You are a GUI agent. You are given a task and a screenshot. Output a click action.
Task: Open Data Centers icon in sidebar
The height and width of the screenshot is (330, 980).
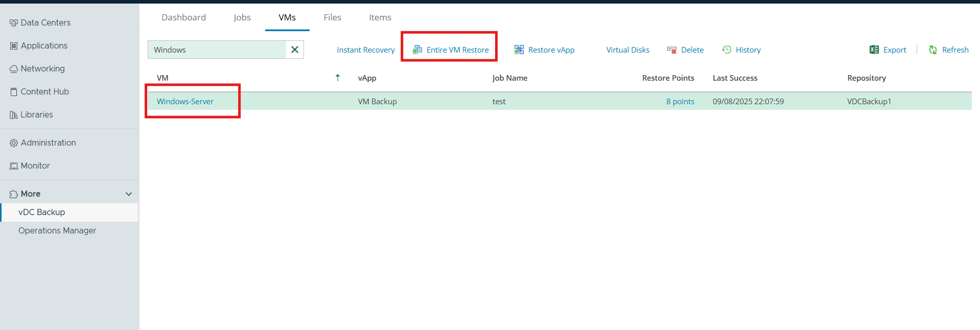point(14,23)
